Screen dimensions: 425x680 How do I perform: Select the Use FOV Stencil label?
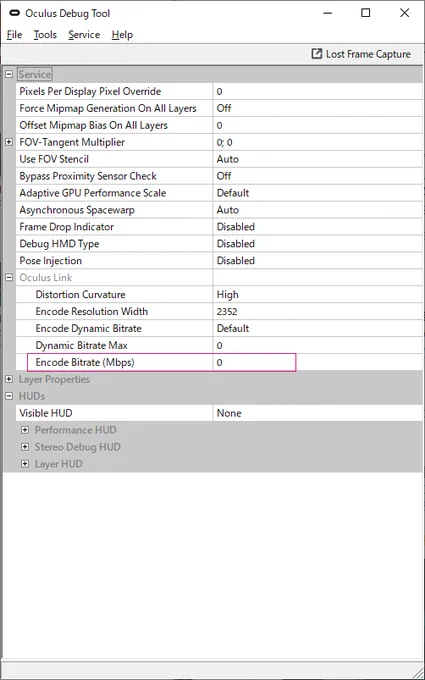point(54,159)
